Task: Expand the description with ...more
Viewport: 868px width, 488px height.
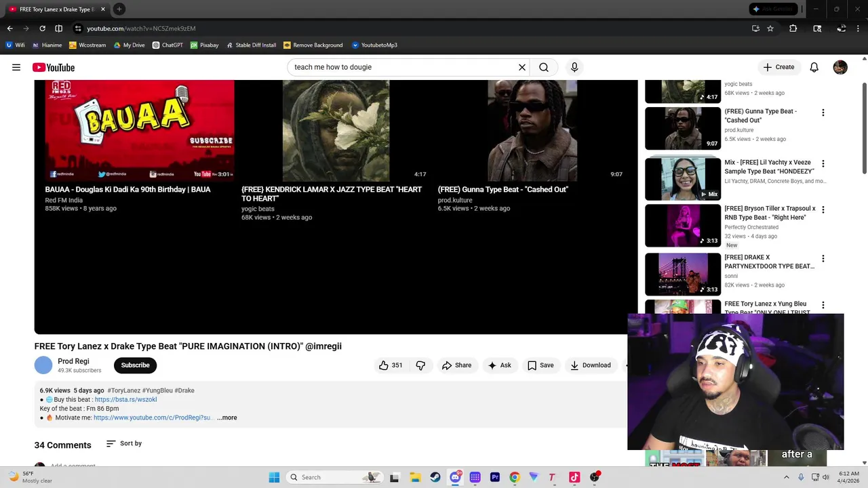Action: (x=227, y=418)
